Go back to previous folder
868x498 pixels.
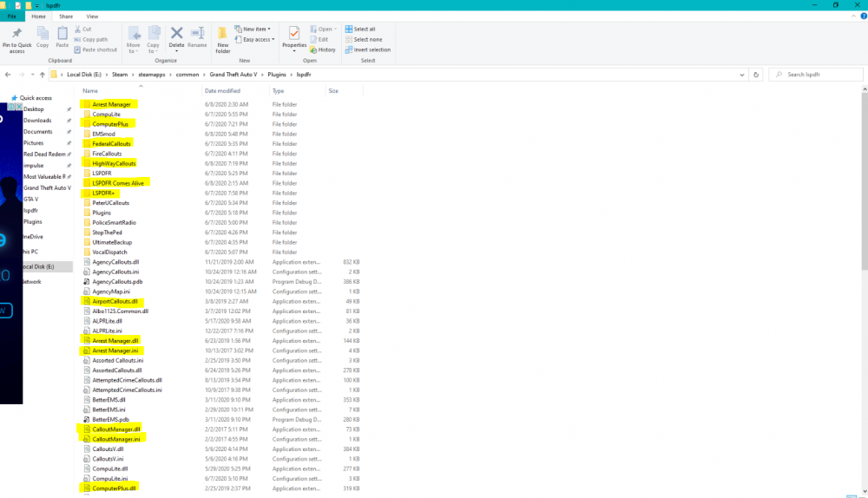click(x=8, y=74)
